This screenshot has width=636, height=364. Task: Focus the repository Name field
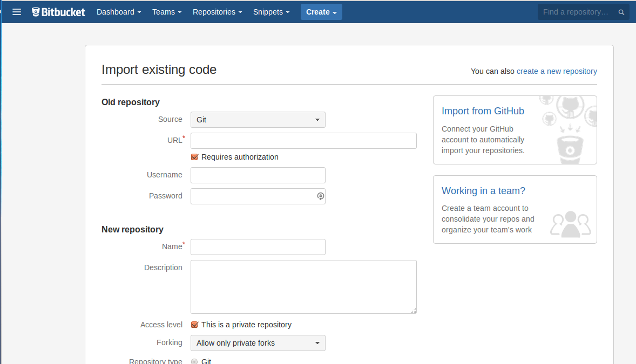click(x=258, y=247)
